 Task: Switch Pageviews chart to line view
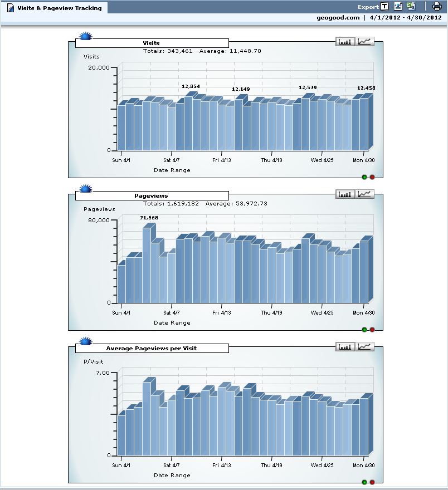click(366, 194)
